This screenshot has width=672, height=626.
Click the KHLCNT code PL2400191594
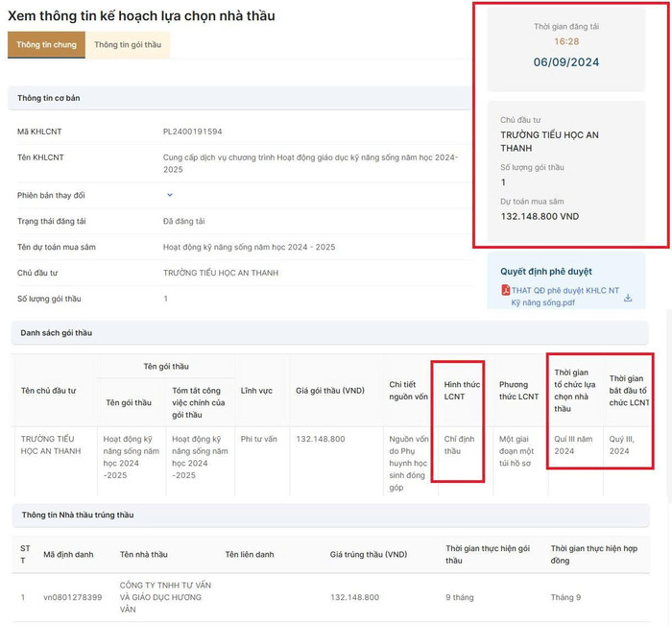(x=192, y=132)
